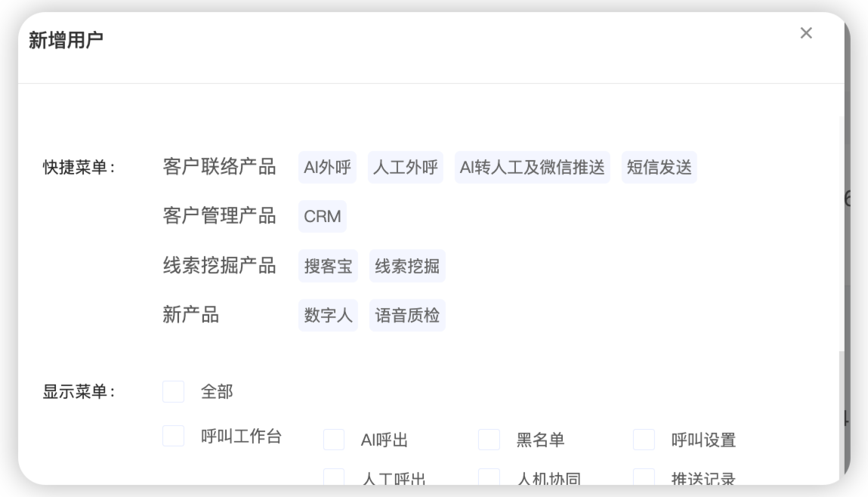Select the 短信发送 shortcut tag
Image resolution: width=868 pixels, height=497 pixels.
pos(659,168)
